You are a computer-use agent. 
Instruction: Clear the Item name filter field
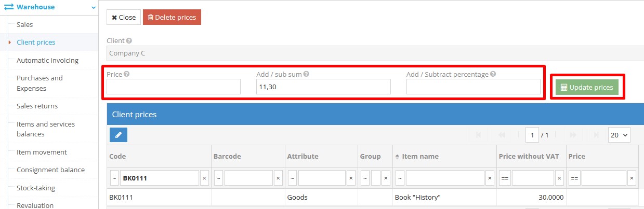[490, 178]
